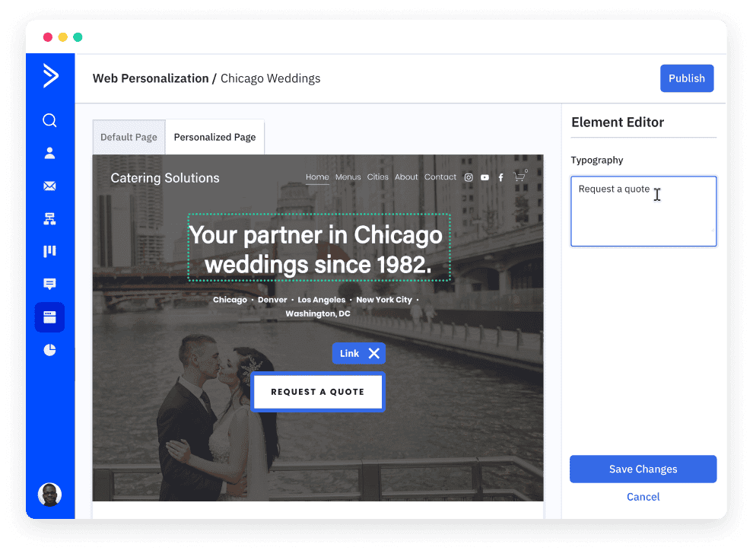Open Reports via the pie chart icon
The image size is (753, 560).
coord(49,349)
